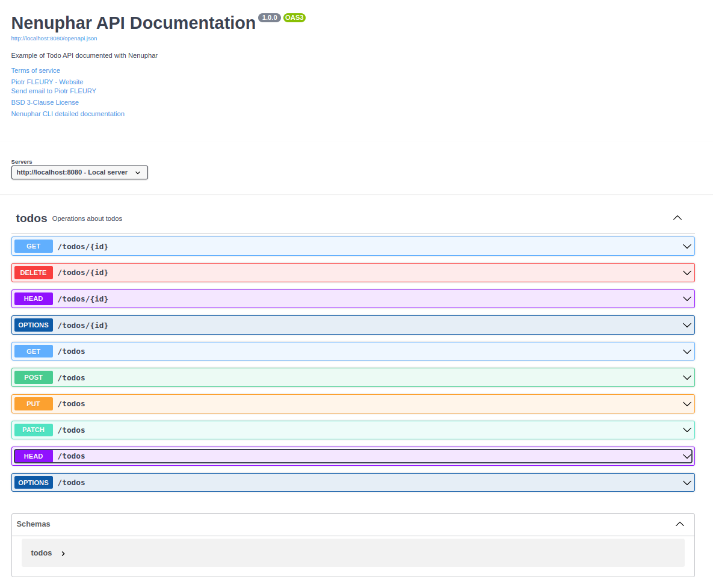Expand the OPTIONS /todos chevron
713x588 pixels.
(x=687, y=483)
